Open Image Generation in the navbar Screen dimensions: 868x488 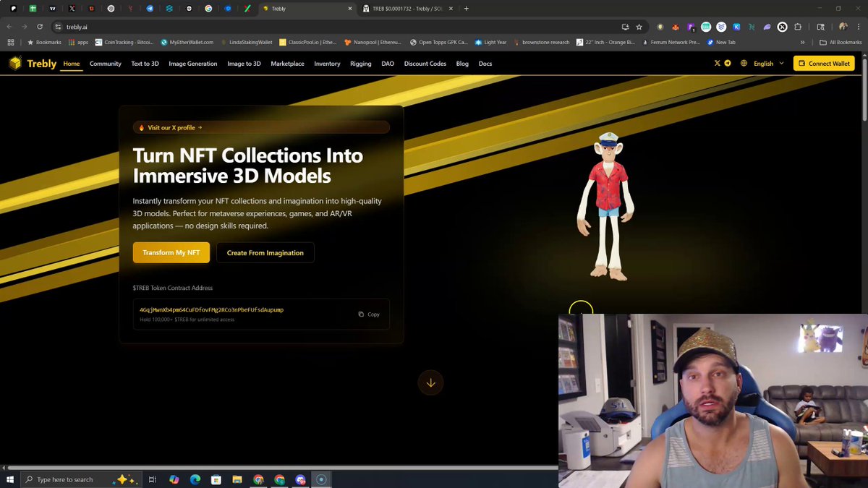[193, 64]
